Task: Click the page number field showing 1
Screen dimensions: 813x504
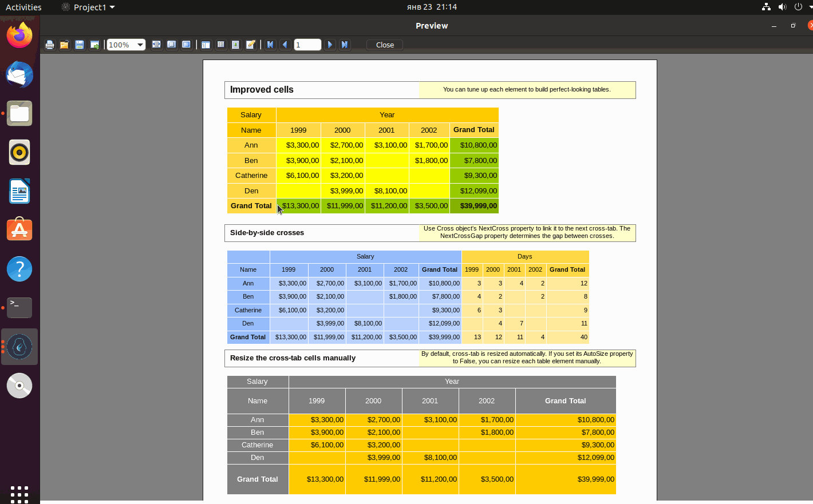Action: 307,45
